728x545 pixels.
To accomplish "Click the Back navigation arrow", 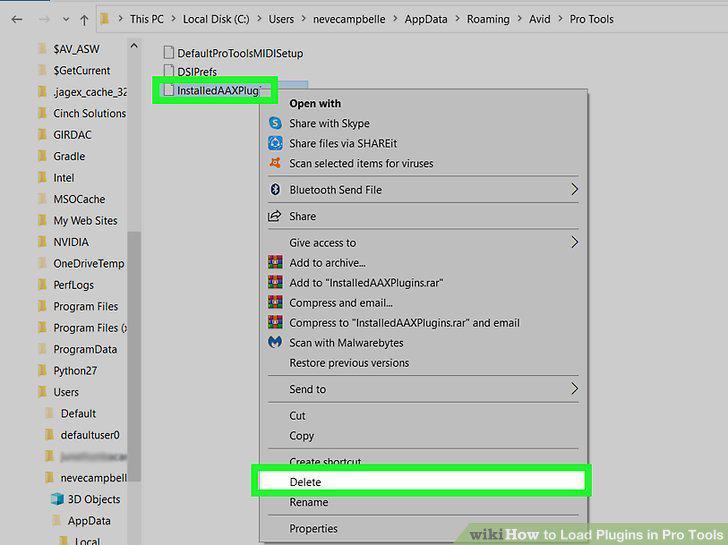I will 17,19.
